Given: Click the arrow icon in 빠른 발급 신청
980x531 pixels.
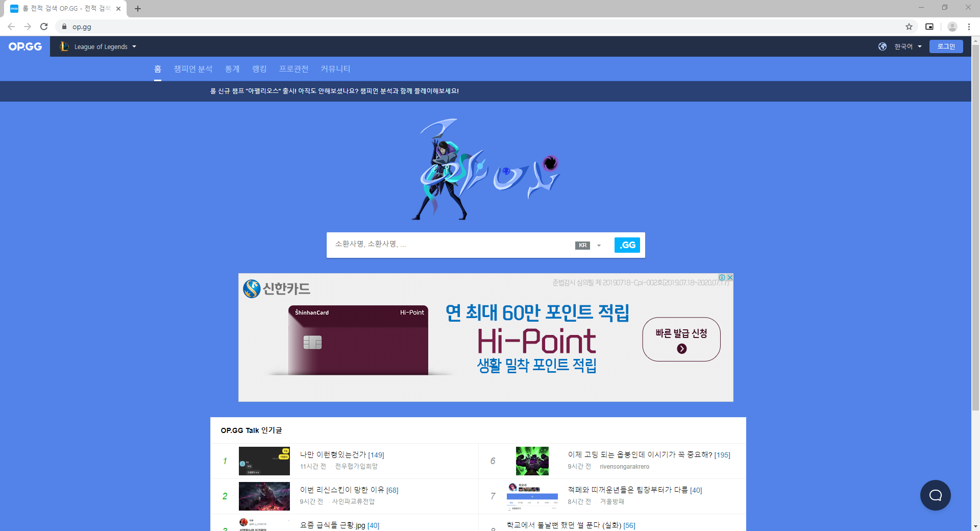Looking at the screenshot, I should click(681, 349).
